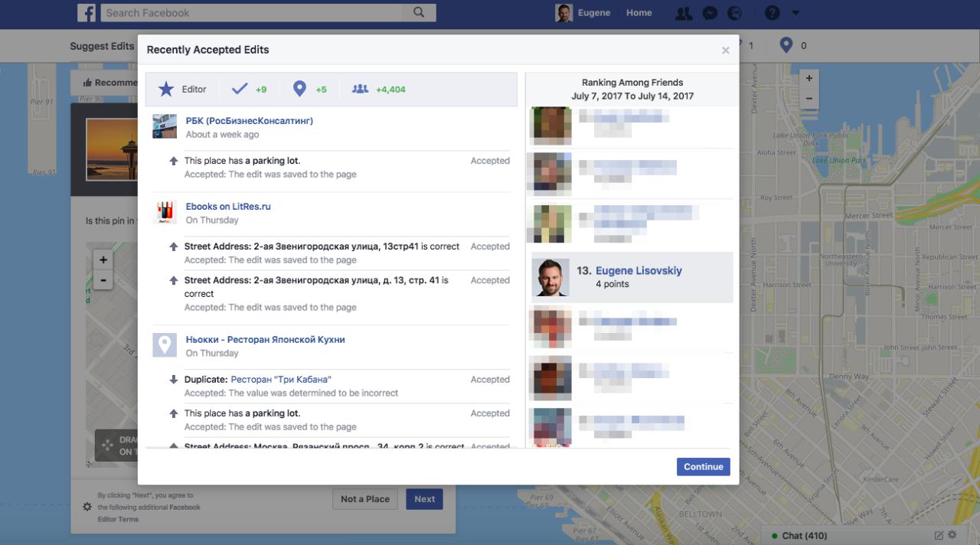Zoom out on the small pin map
The height and width of the screenshot is (545, 980).
[103, 281]
